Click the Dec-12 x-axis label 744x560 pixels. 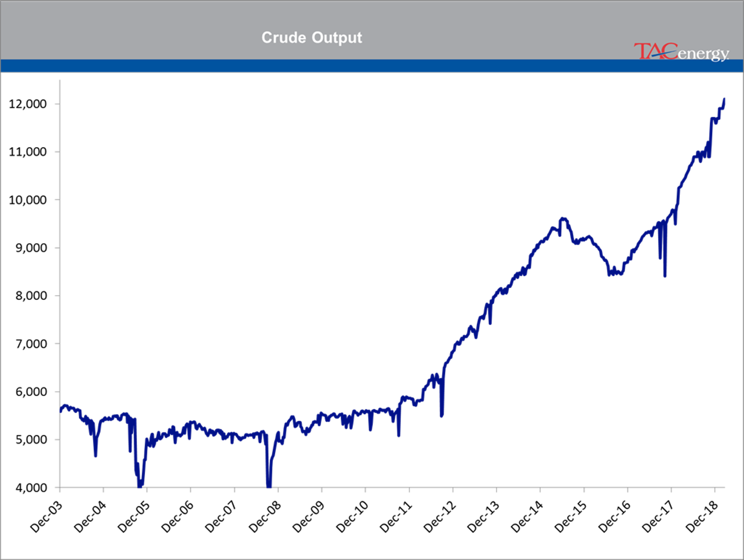point(440,517)
